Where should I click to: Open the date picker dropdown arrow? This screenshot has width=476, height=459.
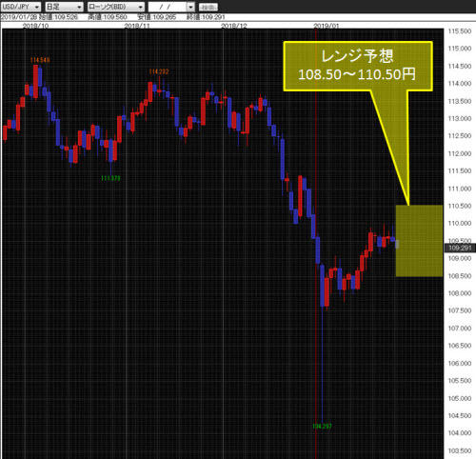tap(190, 7)
